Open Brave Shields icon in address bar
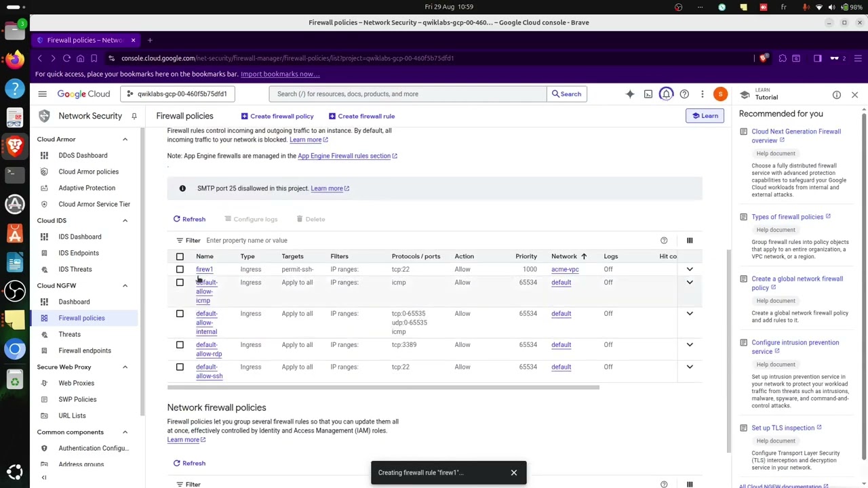 pyautogui.click(x=764, y=58)
